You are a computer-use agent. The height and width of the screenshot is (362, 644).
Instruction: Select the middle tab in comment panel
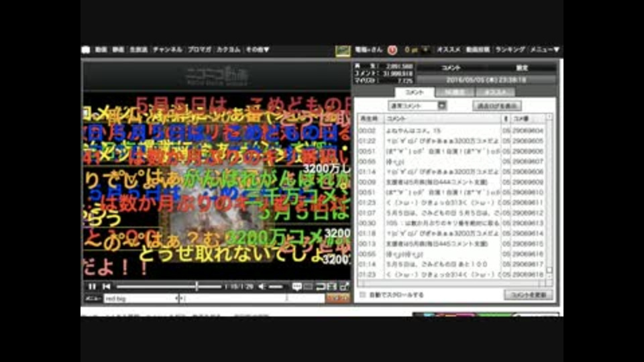[455, 93]
